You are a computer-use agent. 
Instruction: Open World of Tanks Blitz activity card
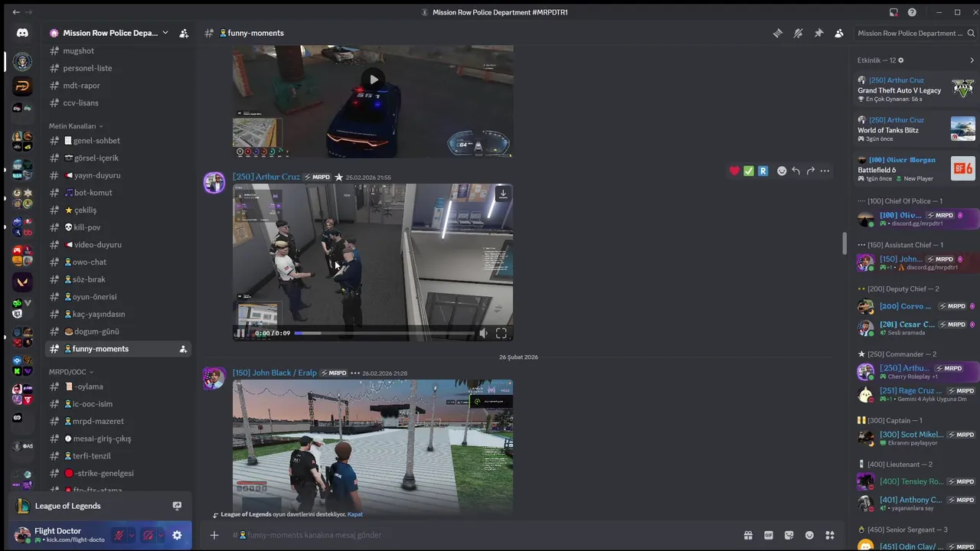click(x=916, y=130)
